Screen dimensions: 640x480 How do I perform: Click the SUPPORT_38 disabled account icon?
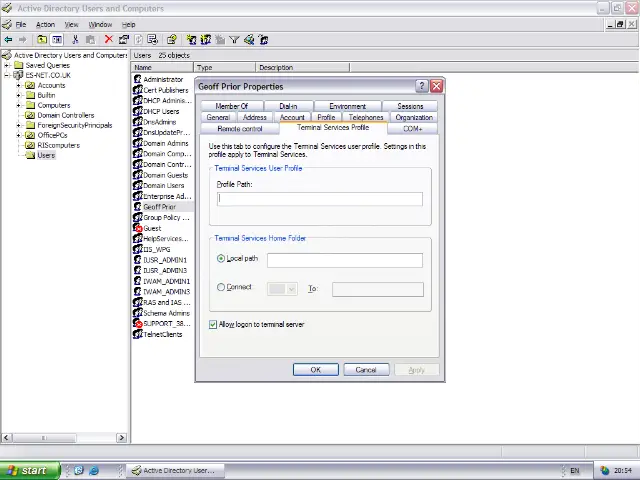138,323
